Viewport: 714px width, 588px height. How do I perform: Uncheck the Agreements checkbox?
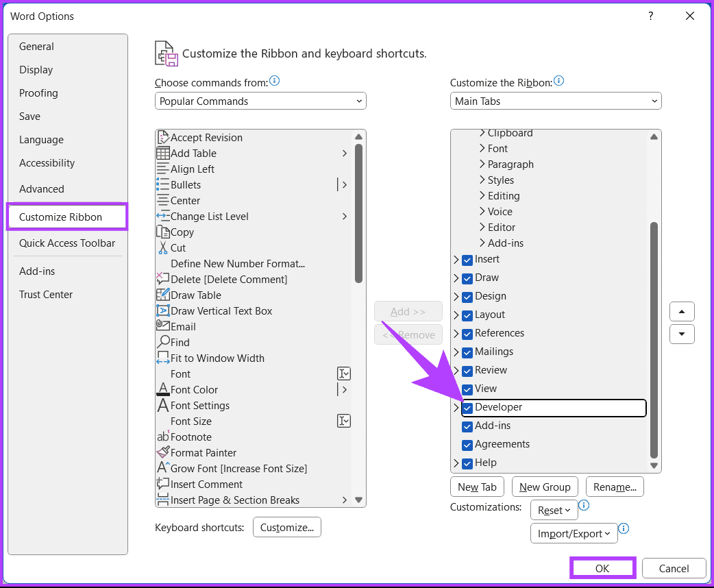coord(467,445)
